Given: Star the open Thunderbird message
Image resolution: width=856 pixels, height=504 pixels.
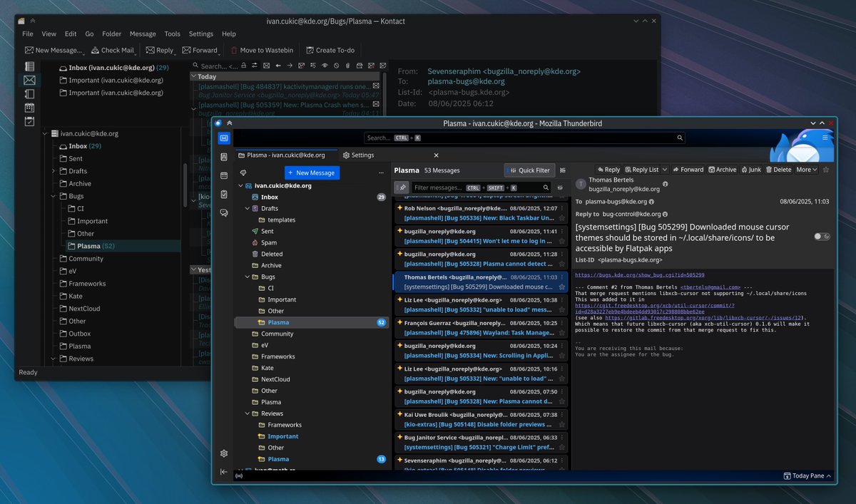Looking at the screenshot, I should click(826, 170).
